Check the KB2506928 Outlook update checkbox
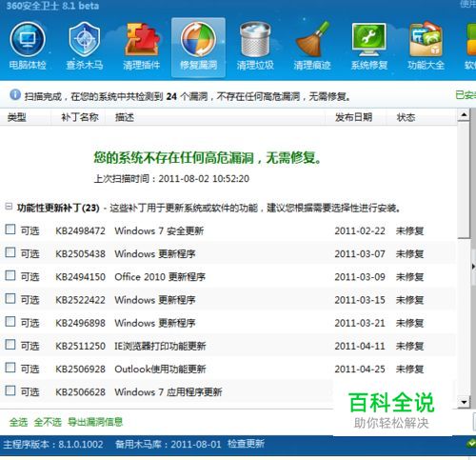 pyautogui.click(x=10, y=368)
